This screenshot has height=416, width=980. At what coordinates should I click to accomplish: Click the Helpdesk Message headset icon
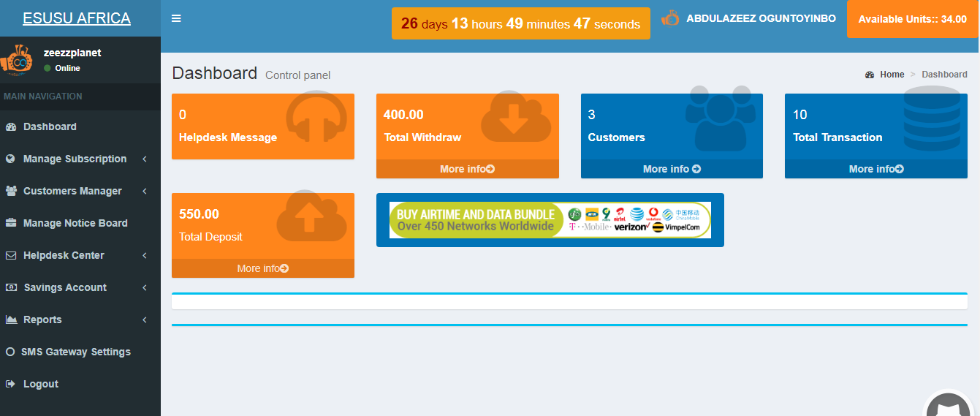316,117
